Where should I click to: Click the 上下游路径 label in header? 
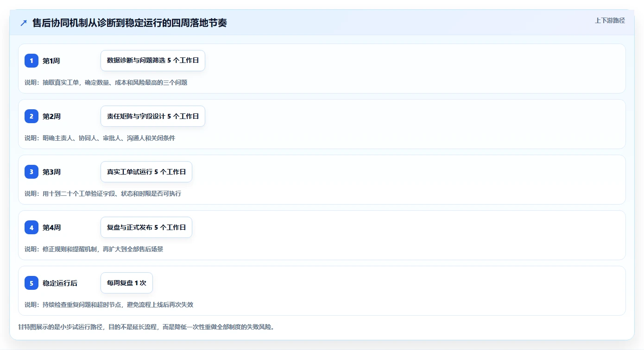610,20
